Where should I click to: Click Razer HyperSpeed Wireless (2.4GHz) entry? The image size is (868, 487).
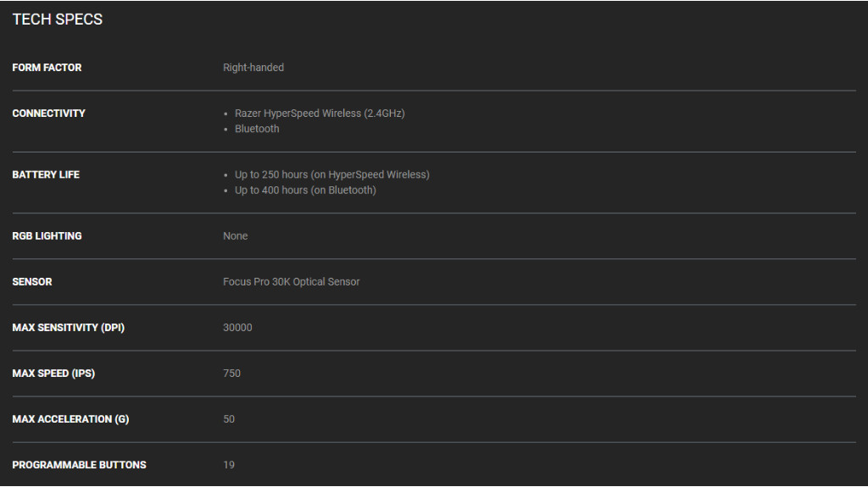(x=320, y=113)
